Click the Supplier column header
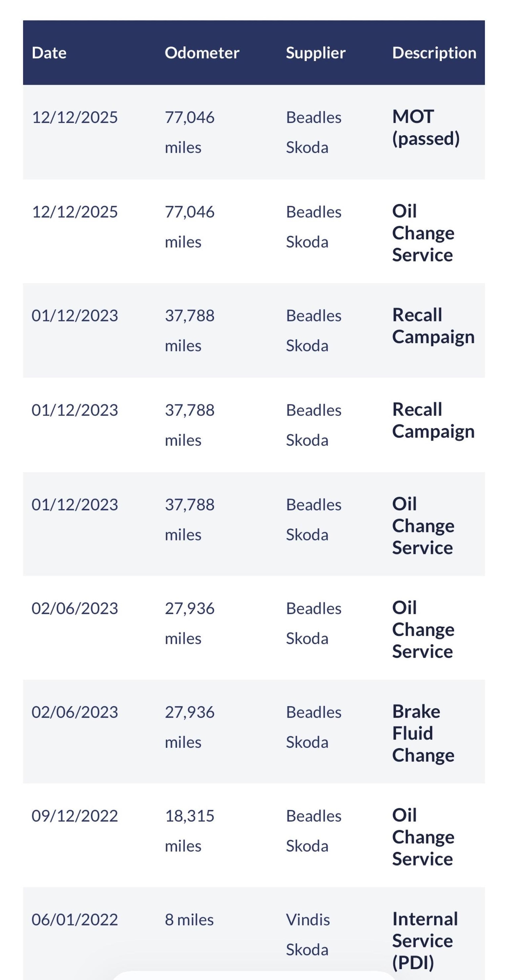 [x=316, y=53]
